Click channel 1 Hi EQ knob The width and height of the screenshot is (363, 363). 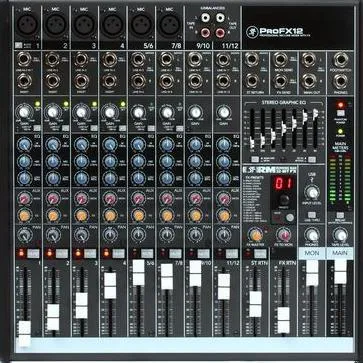24,144
